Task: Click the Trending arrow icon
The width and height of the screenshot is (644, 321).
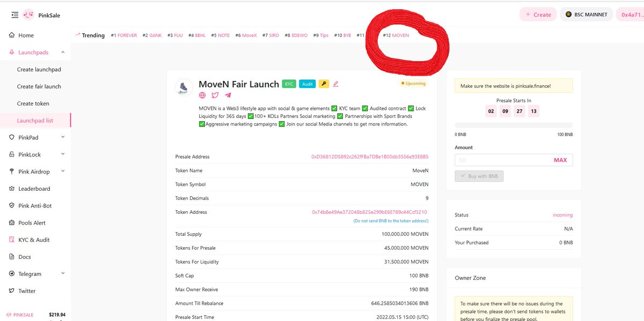Action: point(77,35)
